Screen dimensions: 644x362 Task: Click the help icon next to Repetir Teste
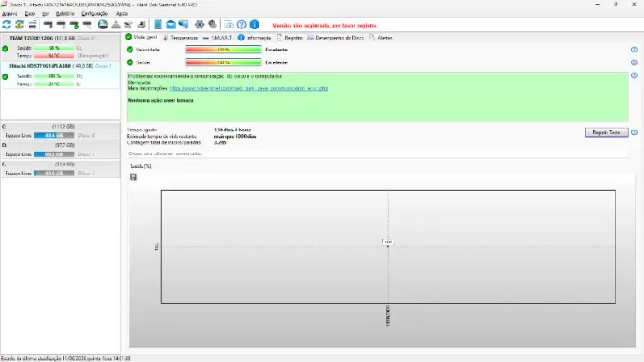tap(634, 132)
